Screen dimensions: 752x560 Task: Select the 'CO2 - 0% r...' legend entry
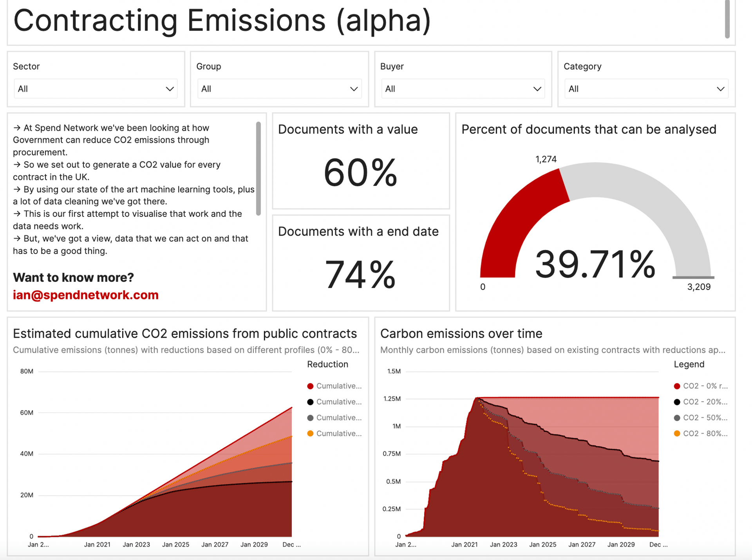(701, 386)
